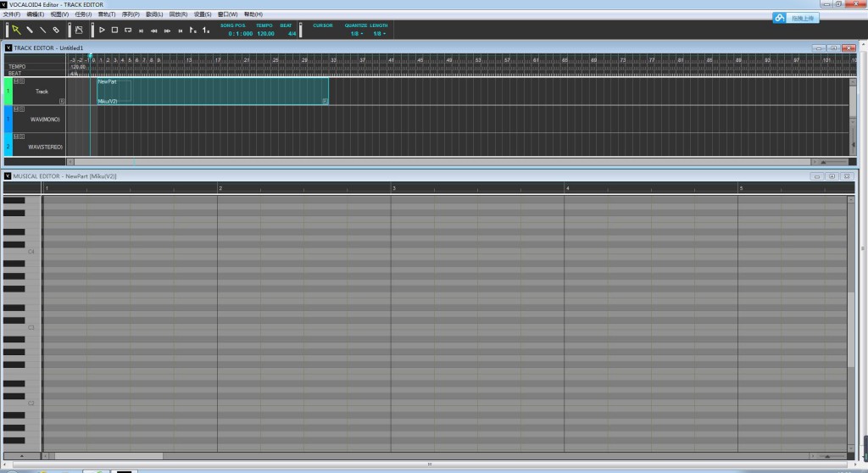Select the Pencil tool
The image size is (868, 473).
(x=30, y=30)
